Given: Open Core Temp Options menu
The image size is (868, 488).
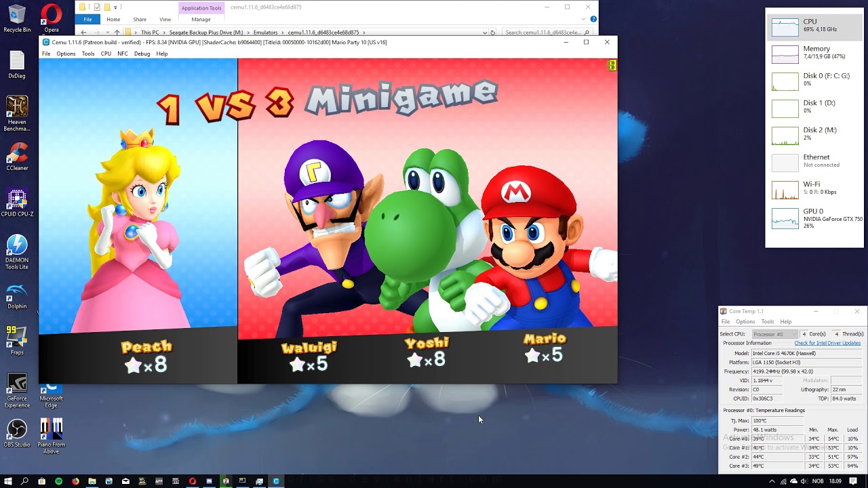Looking at the screenshot, I should point(745,321).
